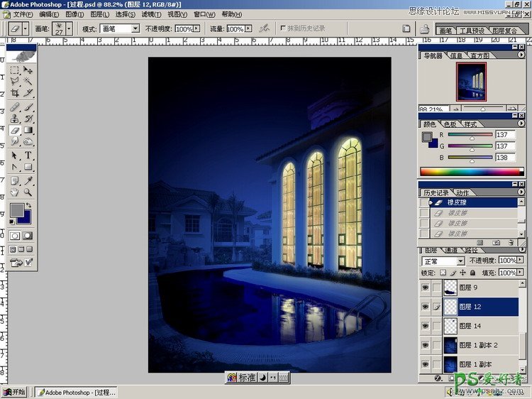Screen dimensions: 532x399
Task: Click the 开始 Start button
Action: coord(14,392)
